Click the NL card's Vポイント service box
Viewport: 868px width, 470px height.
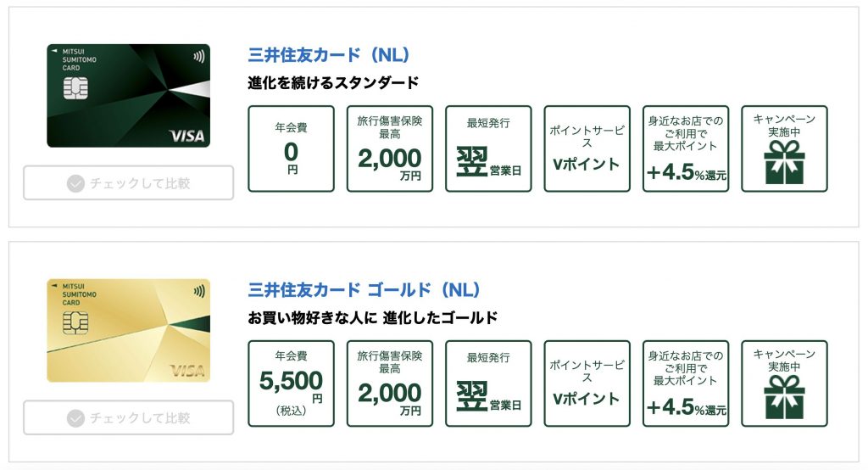587,148
